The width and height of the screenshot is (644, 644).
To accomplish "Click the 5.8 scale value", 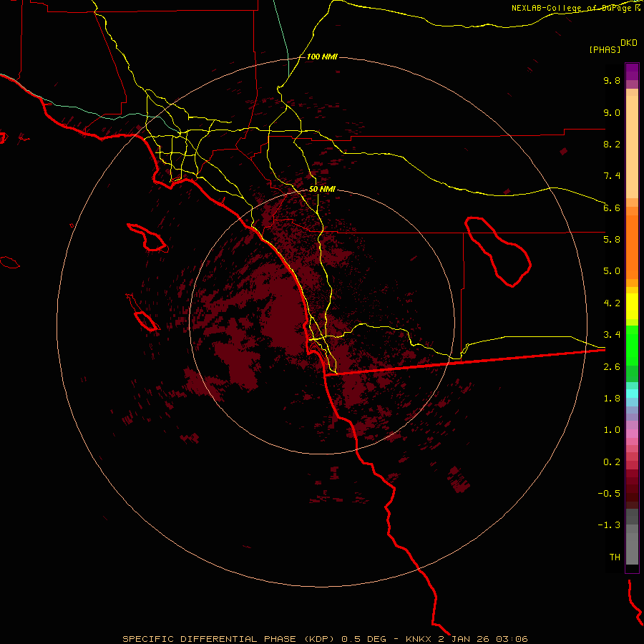I will [612, 240].
